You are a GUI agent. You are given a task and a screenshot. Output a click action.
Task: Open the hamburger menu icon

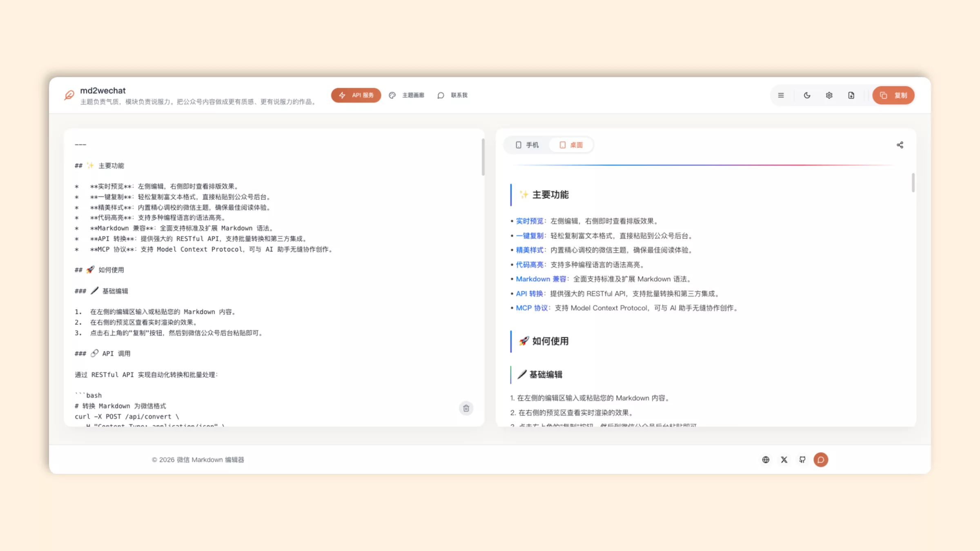pyautogui.click(x=781, y=95)
